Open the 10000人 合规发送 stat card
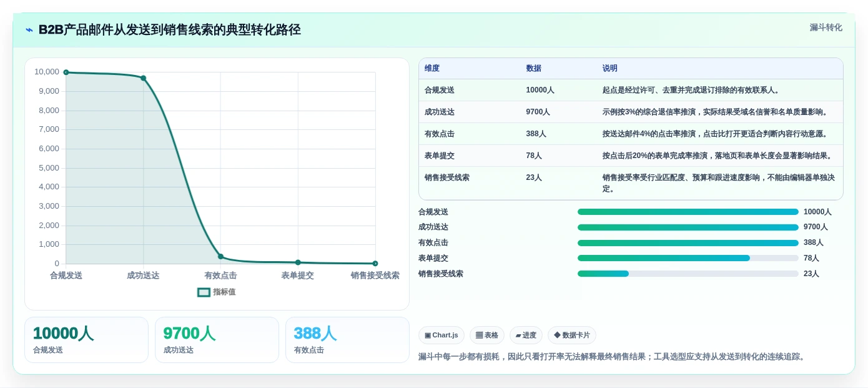 pos(86,340)
